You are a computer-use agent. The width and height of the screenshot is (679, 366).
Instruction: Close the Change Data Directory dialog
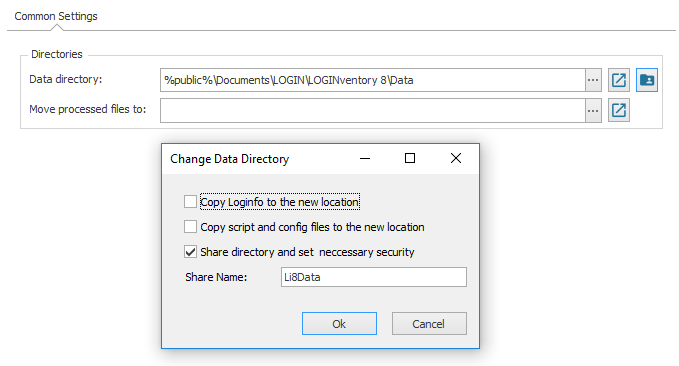[456, 159]
